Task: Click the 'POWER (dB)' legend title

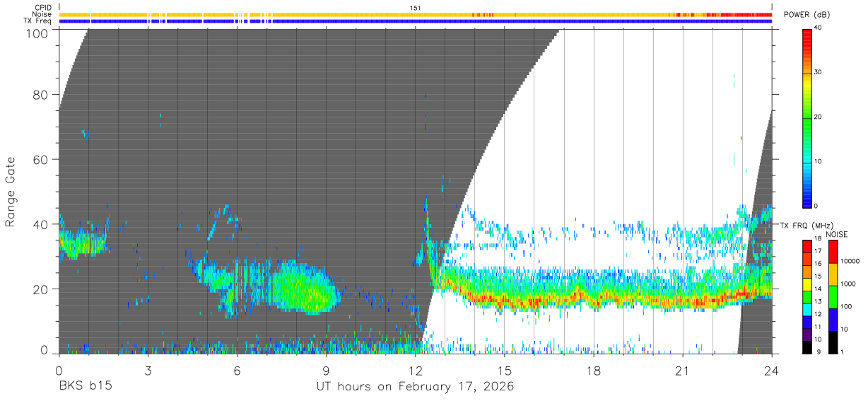Action: coord(807,15)
